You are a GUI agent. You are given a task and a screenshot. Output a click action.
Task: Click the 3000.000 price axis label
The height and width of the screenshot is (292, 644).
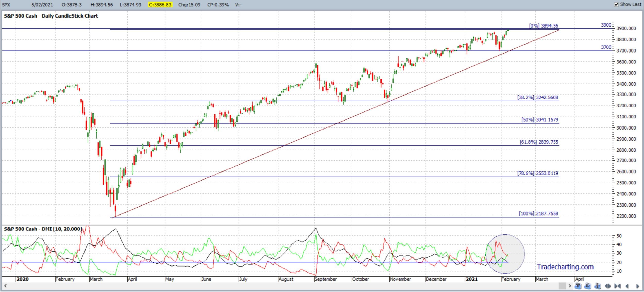626,128
